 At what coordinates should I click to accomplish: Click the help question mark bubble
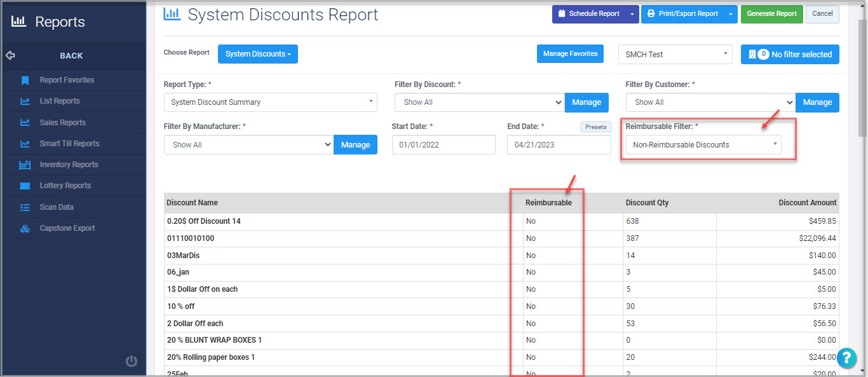point(846,358)
